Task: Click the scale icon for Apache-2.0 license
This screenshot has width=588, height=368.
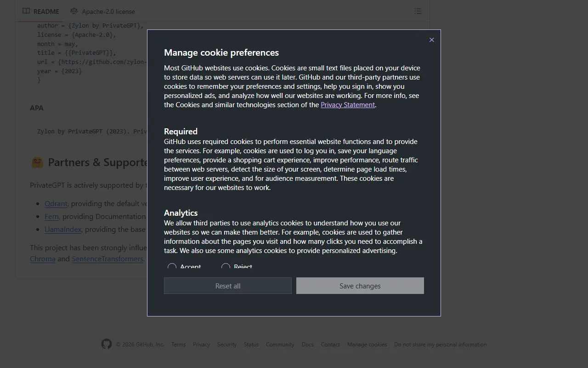Action: point(74,11)
